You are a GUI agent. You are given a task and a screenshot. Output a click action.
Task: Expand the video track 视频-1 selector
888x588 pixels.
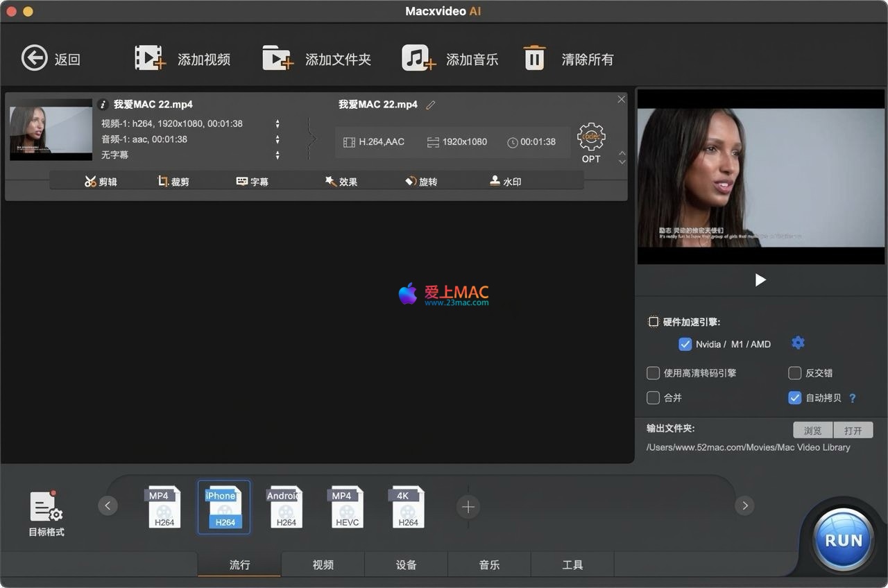click(277, 124)
